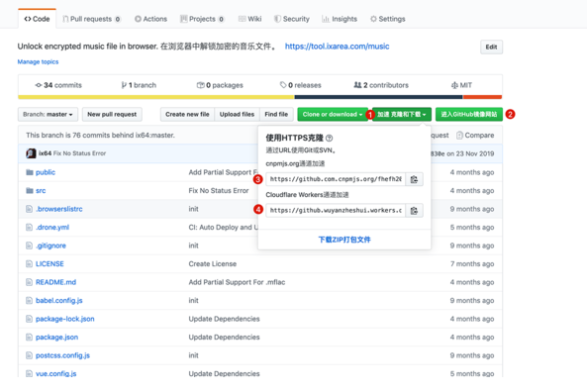Copy the Cloudflare Workers clone URL
This screenshot has width=587, height=392.
414,211
